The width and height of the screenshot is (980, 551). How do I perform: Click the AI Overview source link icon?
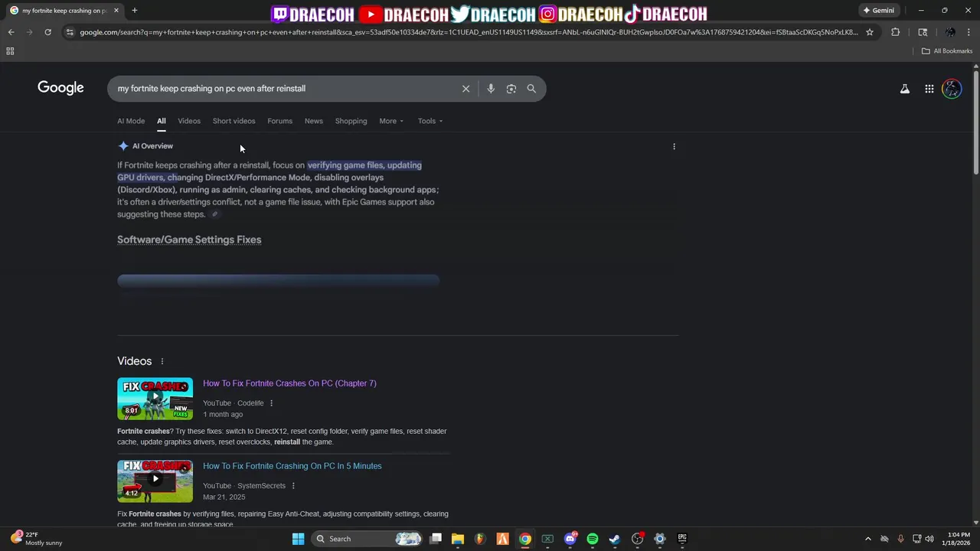click(x=214, y=214)
